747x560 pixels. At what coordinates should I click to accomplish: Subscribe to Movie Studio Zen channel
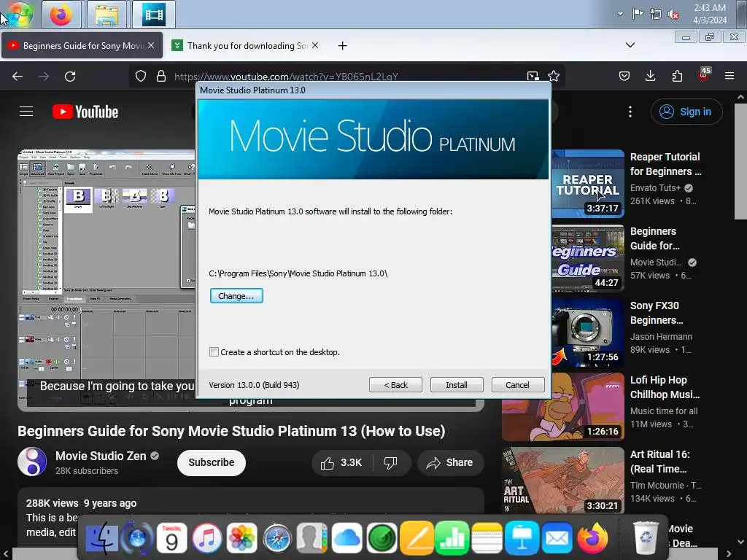tap(212, 462)
